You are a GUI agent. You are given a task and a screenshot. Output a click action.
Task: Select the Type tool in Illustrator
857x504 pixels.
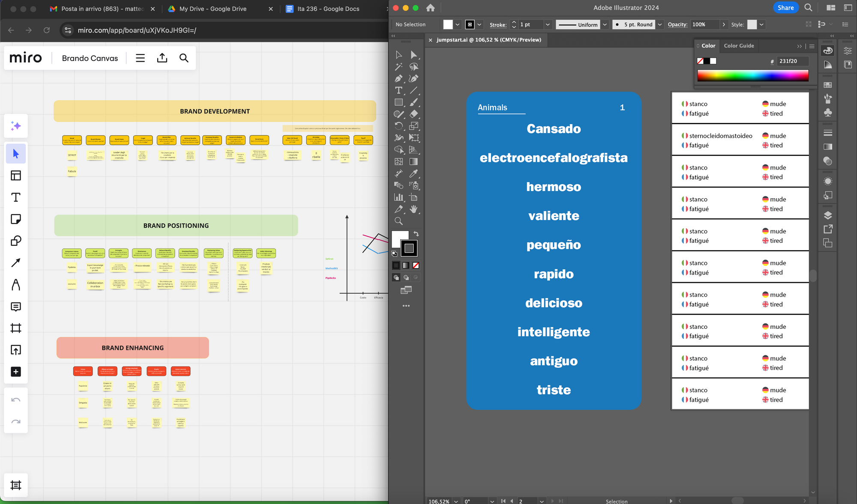tap(399, 90)
